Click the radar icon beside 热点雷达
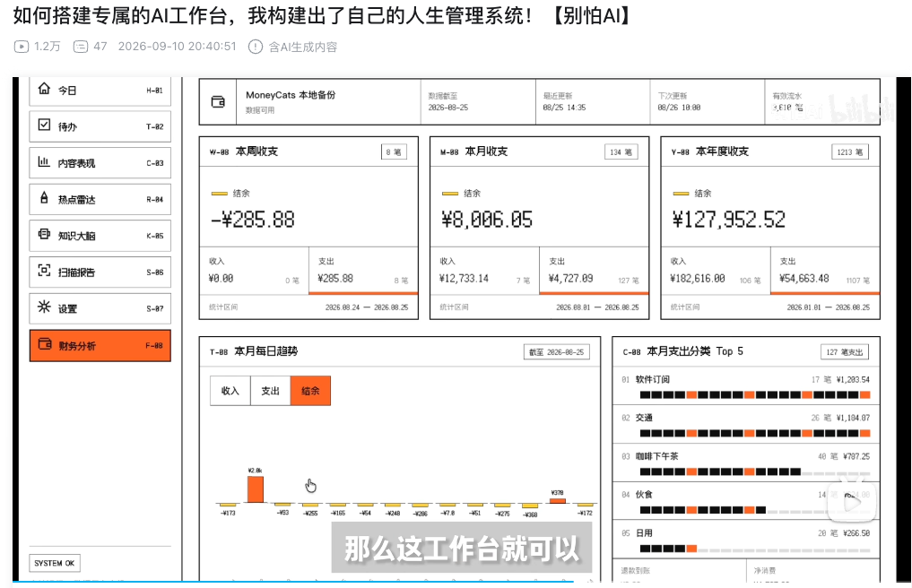Screen dimensions: 912x588 point(44,198)
